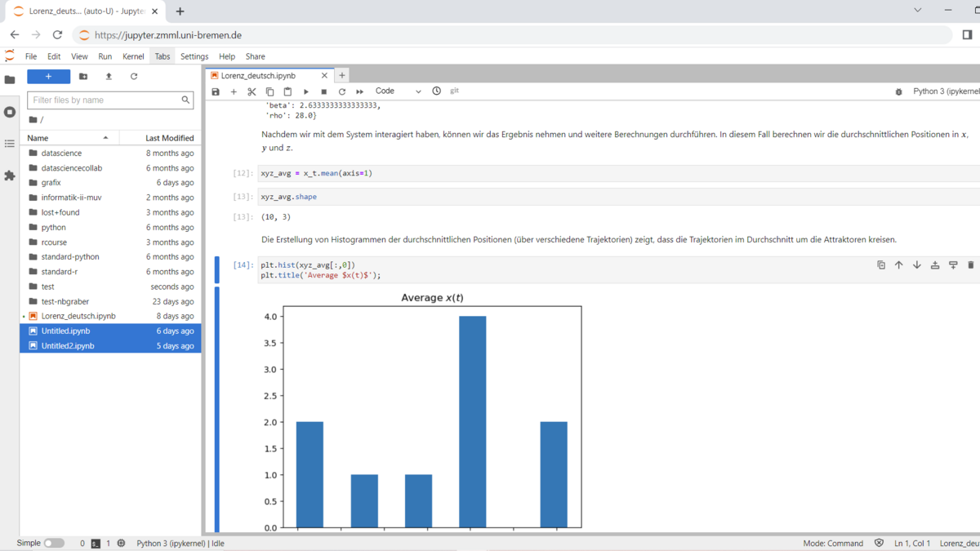Sort files by Last Modified column
The height and width of the screenshot is (551, 980).
(x=160, y=138)
